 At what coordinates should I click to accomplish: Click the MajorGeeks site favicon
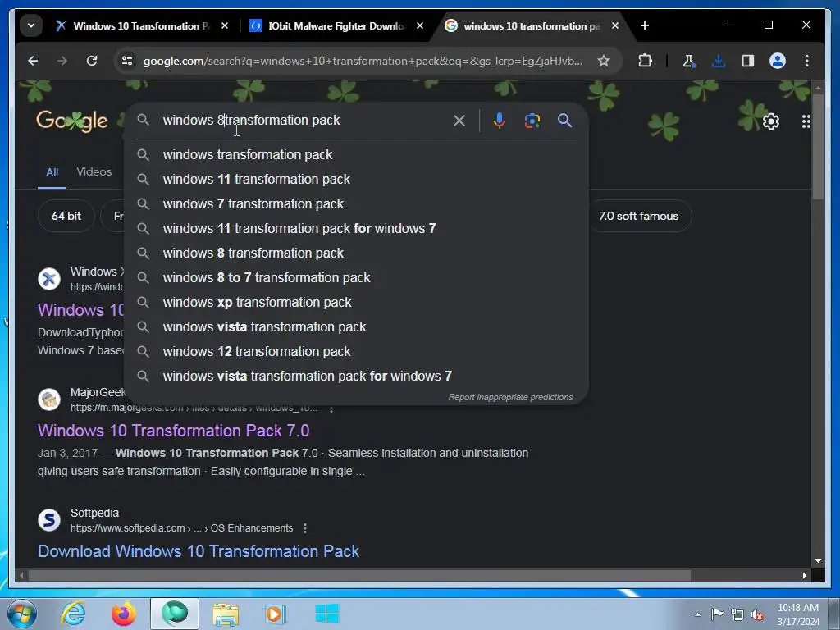click(x=49, y=399)
